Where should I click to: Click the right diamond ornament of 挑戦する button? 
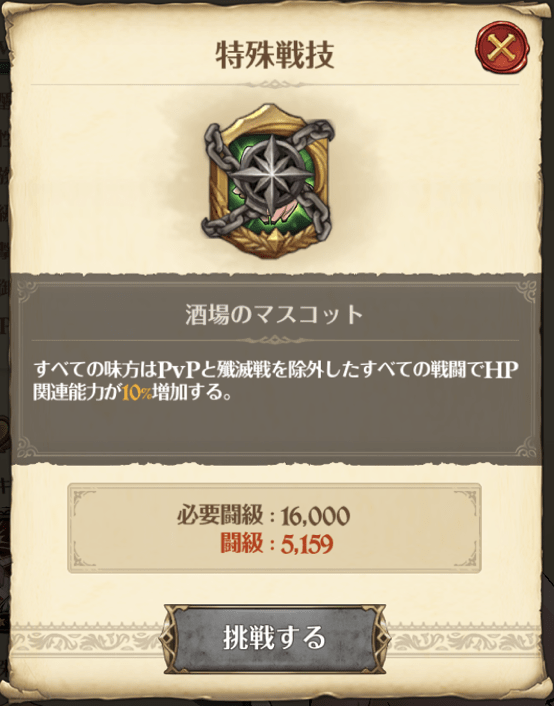(x=373, y=639)
